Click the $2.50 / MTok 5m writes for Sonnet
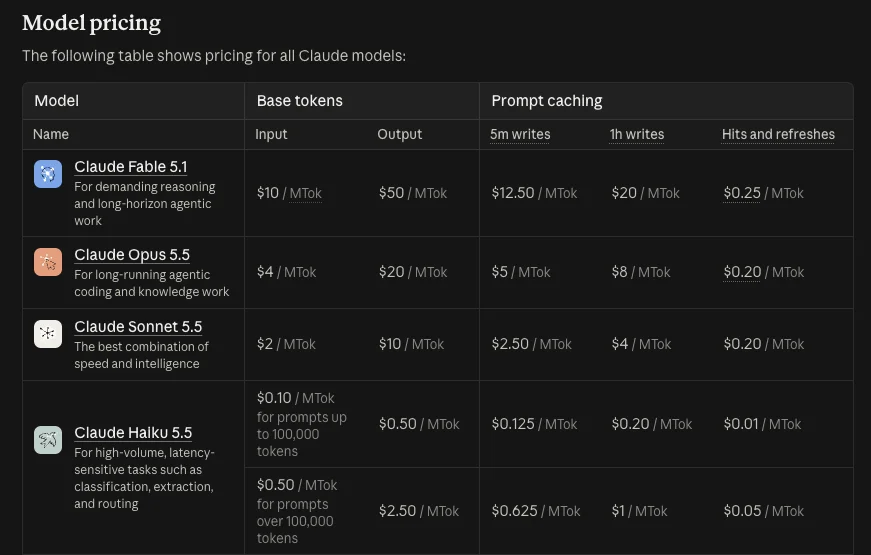Viewport: 871px width, 555px height. (531, 344)
